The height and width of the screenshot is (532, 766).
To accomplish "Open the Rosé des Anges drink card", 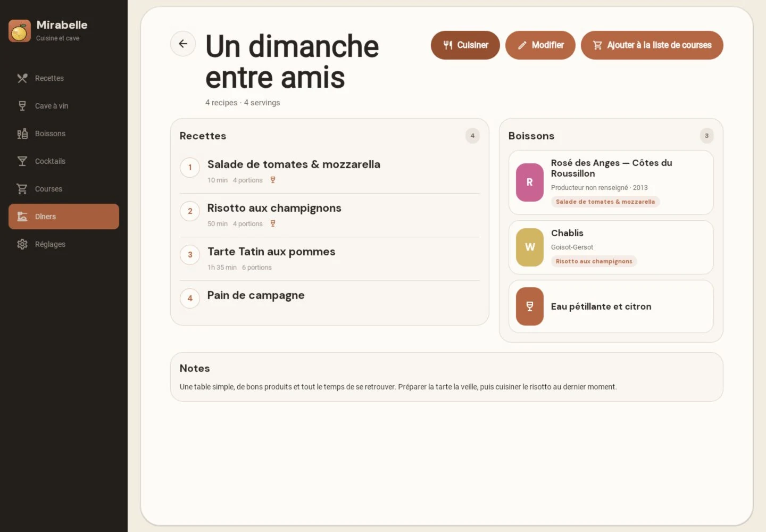I will [x=611, y=182].
